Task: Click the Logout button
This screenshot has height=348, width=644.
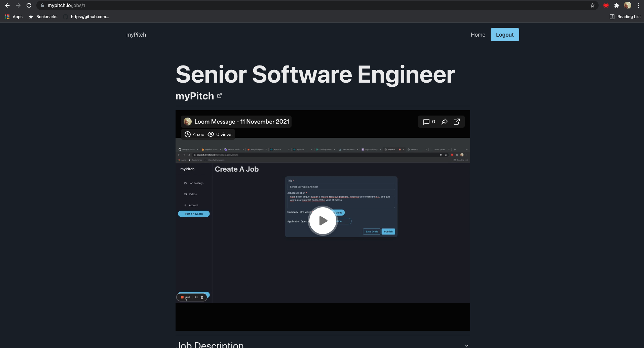Action: pyautogui.click(x=505, y=35)
